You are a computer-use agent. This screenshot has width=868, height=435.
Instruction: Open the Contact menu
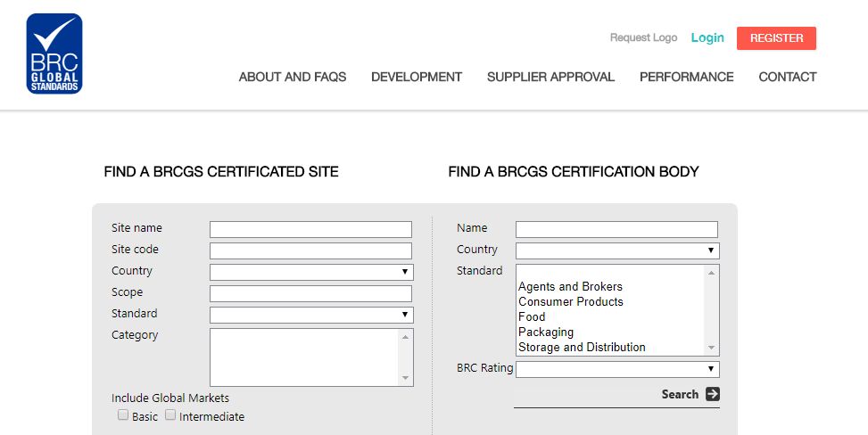click(x=787, y=77)
